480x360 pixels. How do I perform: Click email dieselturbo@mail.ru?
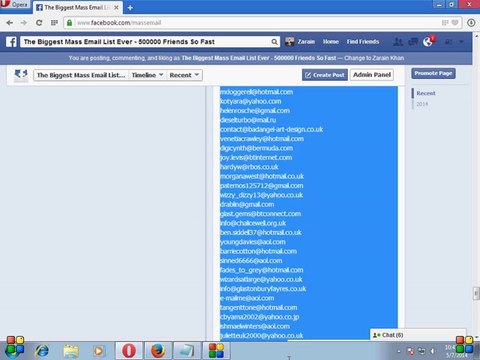click(248, 120)
